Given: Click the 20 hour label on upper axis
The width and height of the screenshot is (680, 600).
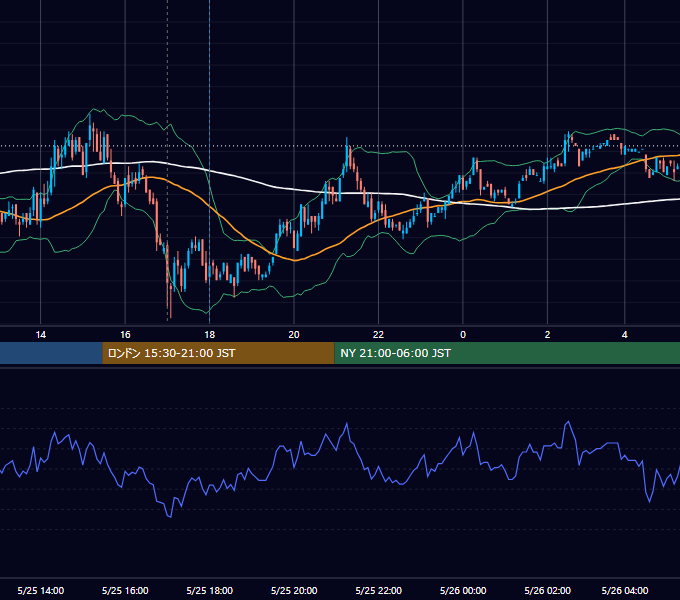Looking at the screenshot, I should point(294,335).
